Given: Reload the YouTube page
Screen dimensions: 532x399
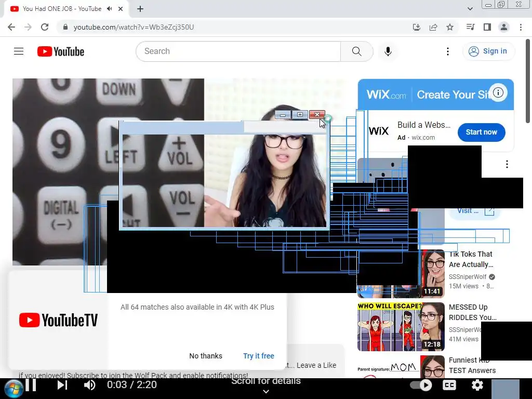Looking at the screenshot, I should pos(45,27).
